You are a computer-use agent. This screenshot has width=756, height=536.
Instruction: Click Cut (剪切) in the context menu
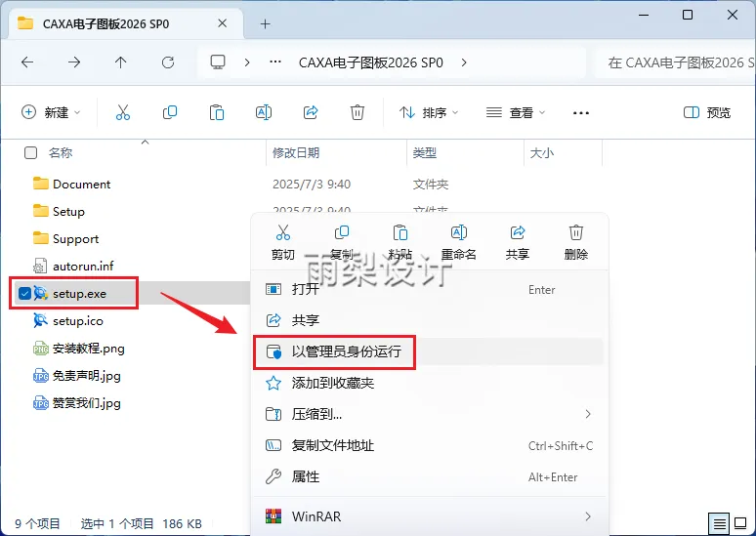click(283, 242)
